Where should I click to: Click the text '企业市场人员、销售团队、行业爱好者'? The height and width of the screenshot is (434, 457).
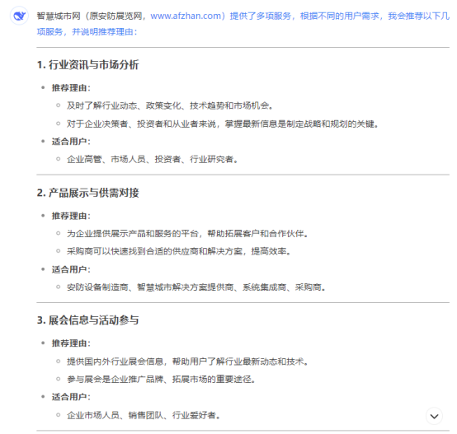point(143,415)
